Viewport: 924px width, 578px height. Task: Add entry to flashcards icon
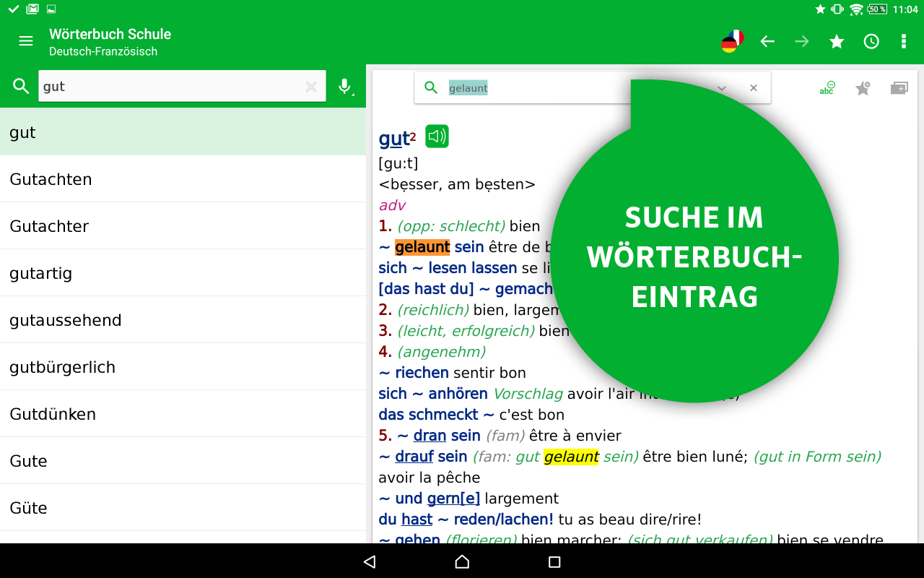tap(899, 88)
